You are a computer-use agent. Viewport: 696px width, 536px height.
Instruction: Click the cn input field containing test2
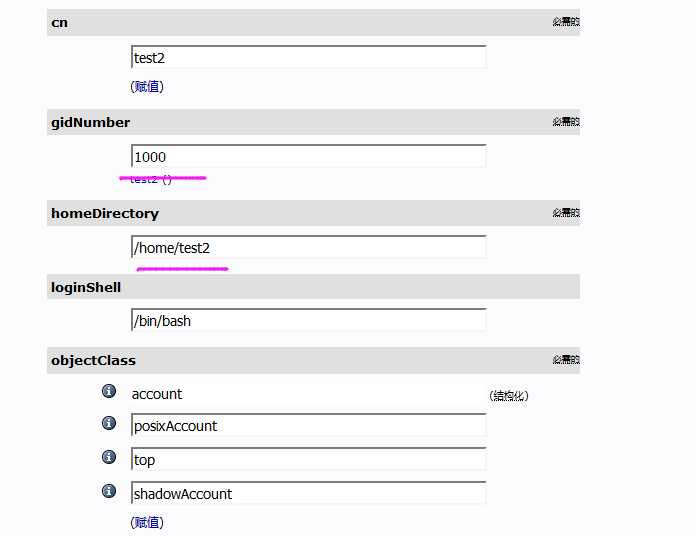(308, 57)
